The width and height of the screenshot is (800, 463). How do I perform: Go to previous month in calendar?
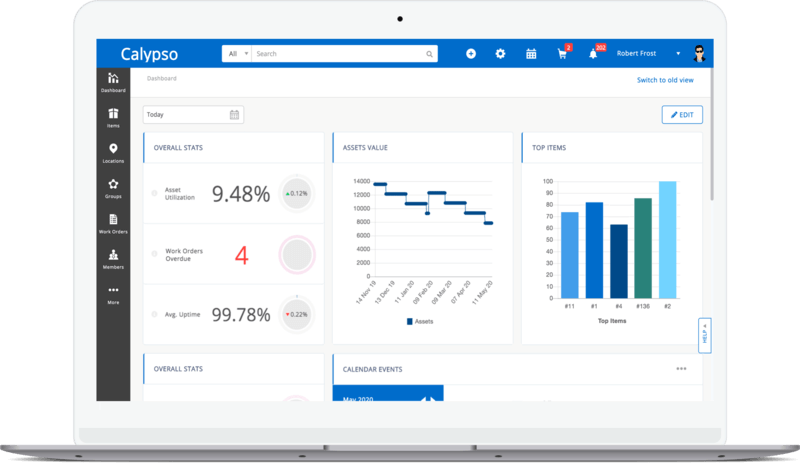point(423,399)
